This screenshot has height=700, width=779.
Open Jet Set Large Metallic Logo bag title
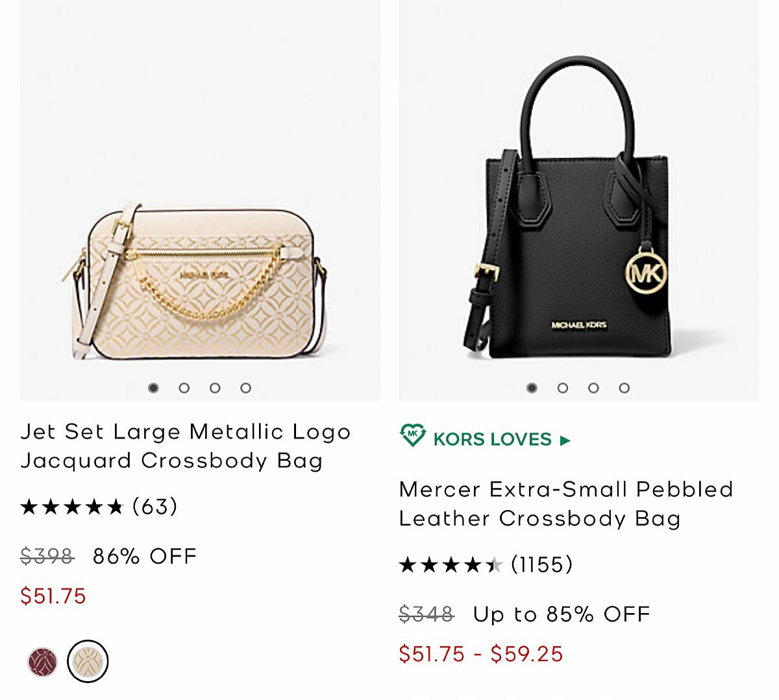186,446
